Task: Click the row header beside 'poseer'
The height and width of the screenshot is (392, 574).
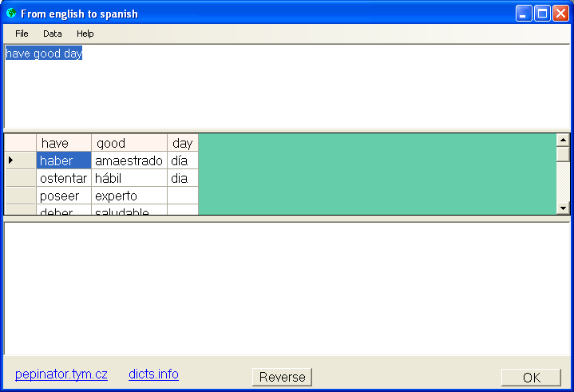Action: click(21, 196)
